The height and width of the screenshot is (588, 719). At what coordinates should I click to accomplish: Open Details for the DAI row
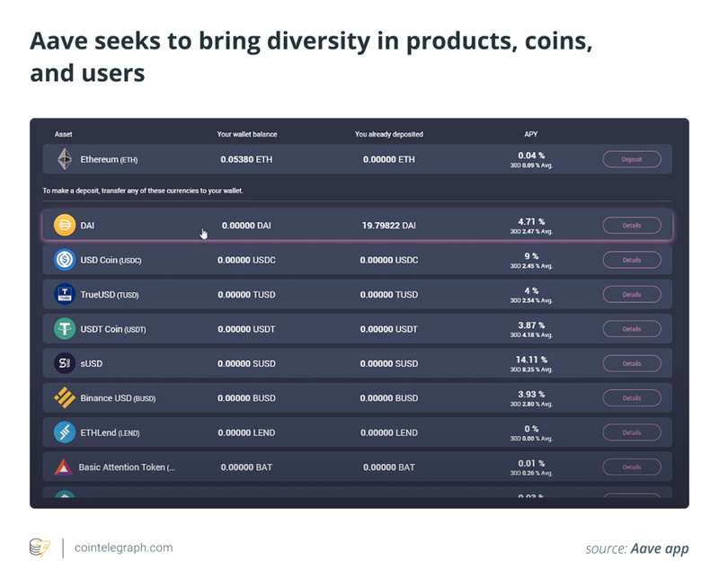(x=631, y=226)
